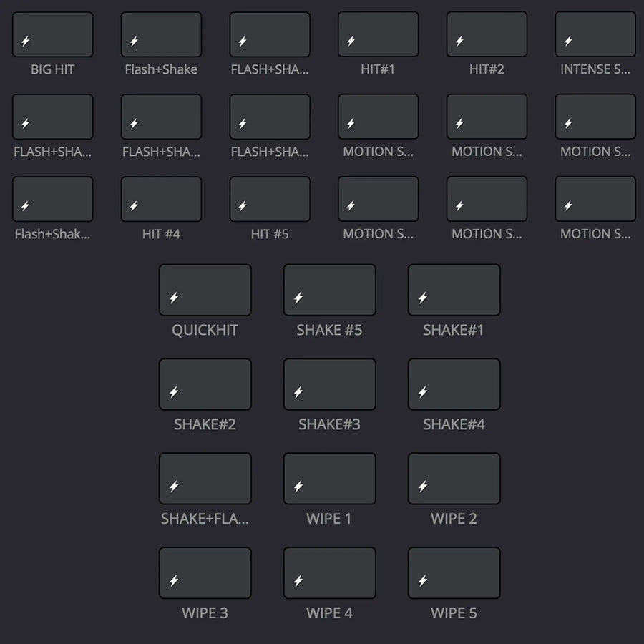644x644 pixels.
Task: Click the HIT #4 transition thumbnail
Action: (x=161, y=198)
